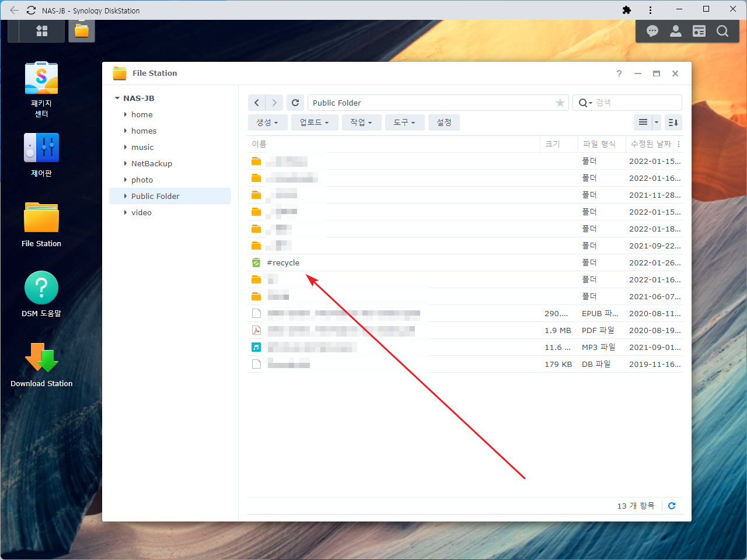Open view mode dropdown arrow
The width and height of the screenshot is (747, 560).
click(x=657, y=123)
